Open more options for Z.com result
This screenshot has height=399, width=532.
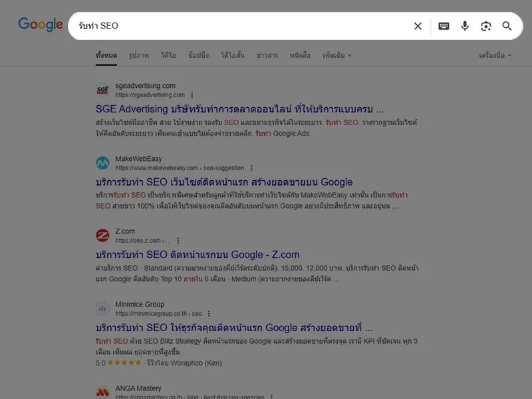click(178, 241)
